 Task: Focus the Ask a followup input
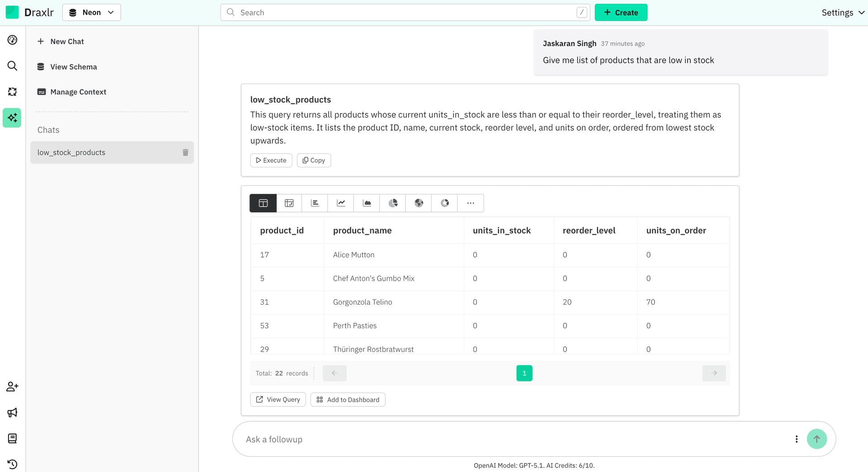511,439
